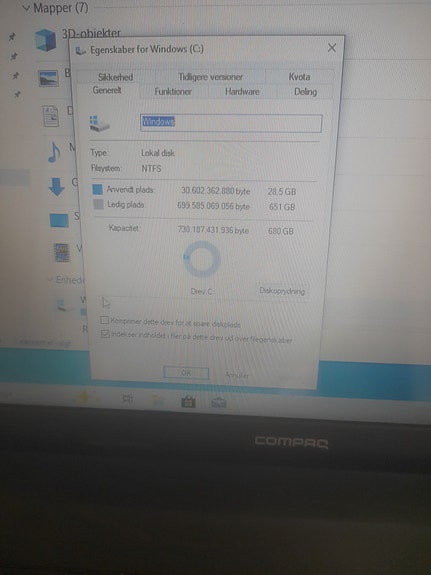Switch to the Sikkerhed tab
The width and height of the screenshot is (431, 575).
click(116, 77)
